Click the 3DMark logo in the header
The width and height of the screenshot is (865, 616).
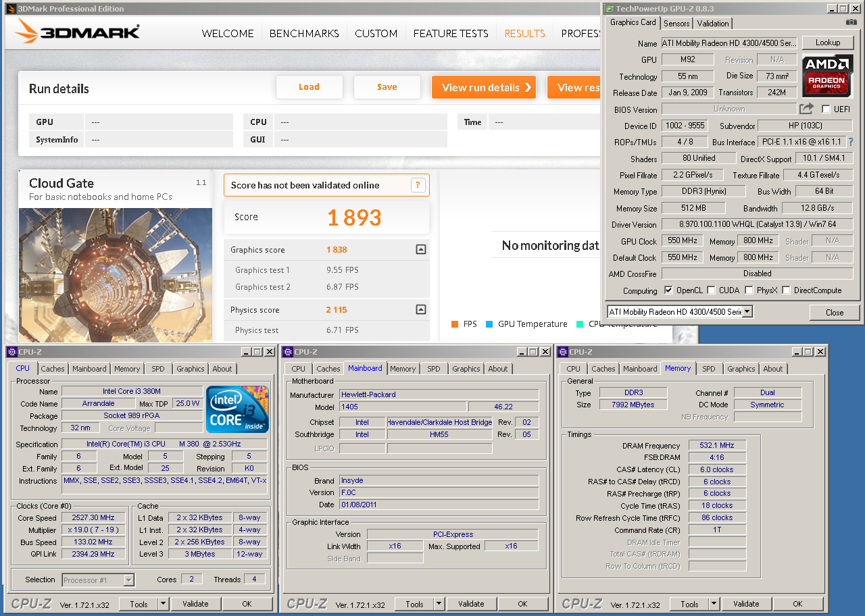tap(78, 32)
